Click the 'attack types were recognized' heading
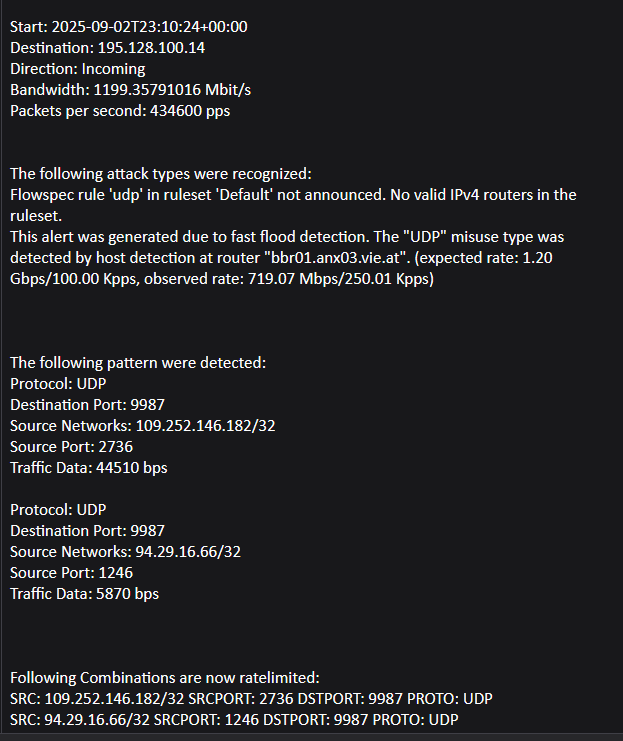Image resolution: width=623 pixels, height=741 pixels. pos(161,174)
